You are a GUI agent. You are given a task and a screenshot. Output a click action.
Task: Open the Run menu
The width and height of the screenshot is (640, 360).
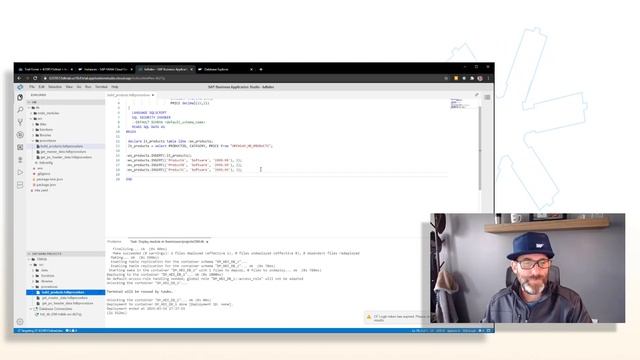[x=88, y=87]
